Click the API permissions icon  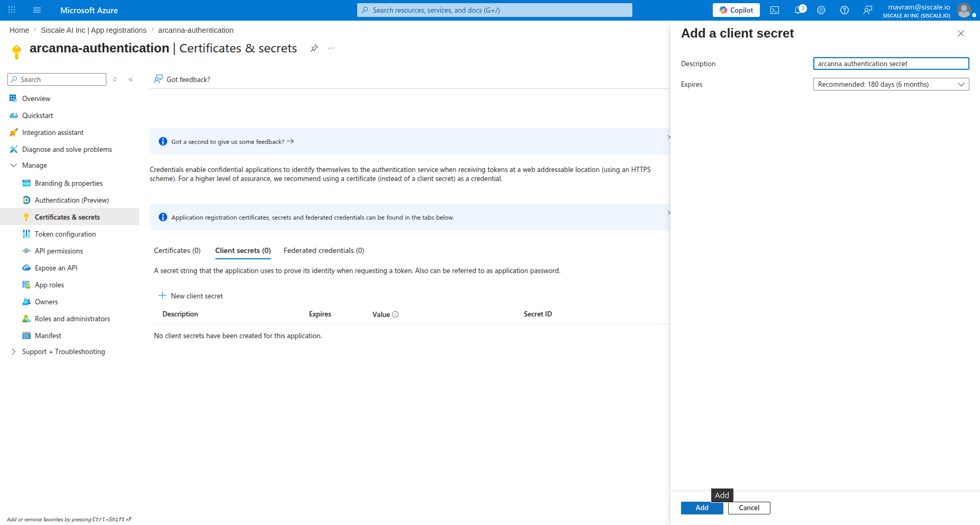point(26,251)
